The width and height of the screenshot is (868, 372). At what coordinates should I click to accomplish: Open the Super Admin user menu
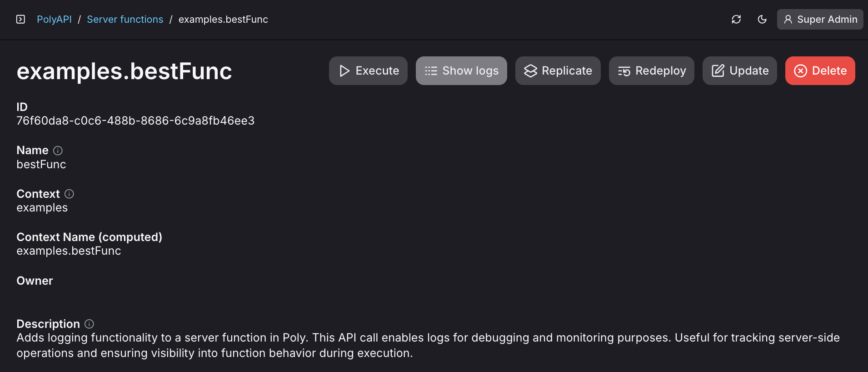tap(820, 19)
